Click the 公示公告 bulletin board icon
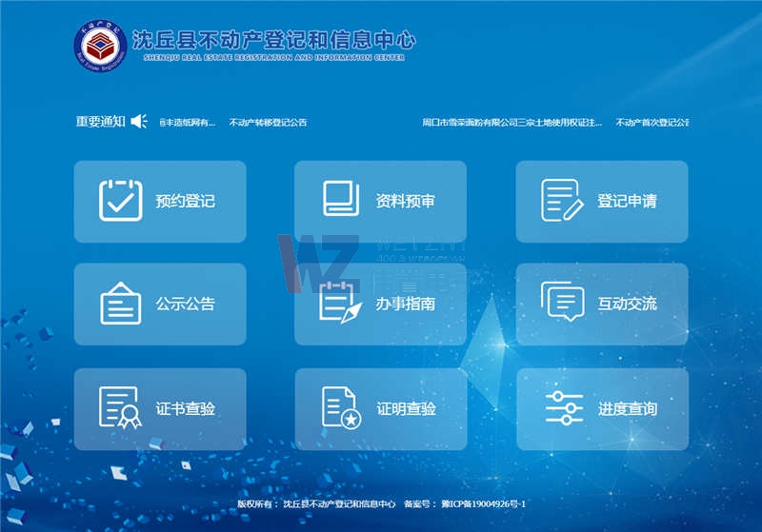The image size is (762, 532). click(121, 304)
